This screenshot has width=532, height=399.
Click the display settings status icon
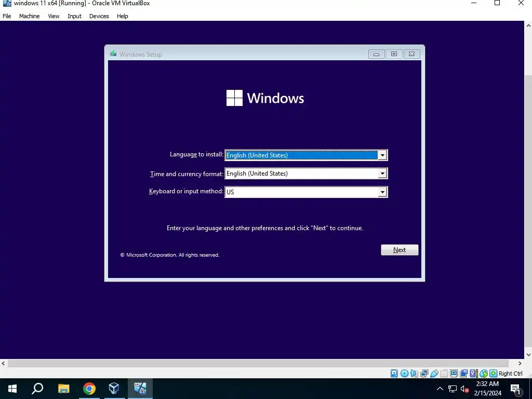[454, 373]
